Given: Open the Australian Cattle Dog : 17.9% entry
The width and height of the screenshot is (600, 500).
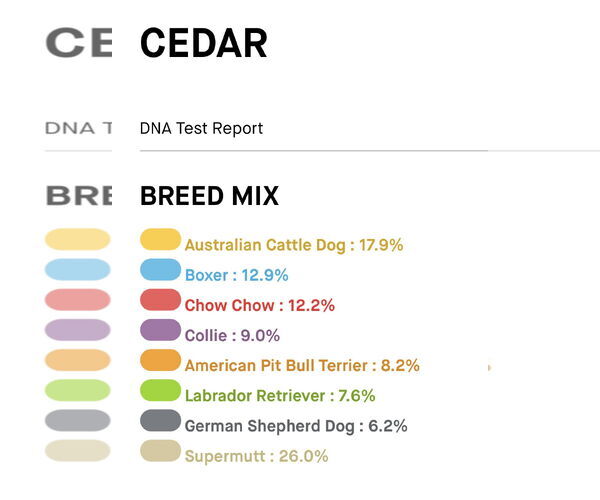Looking at the screenshot, I should 294,245.
